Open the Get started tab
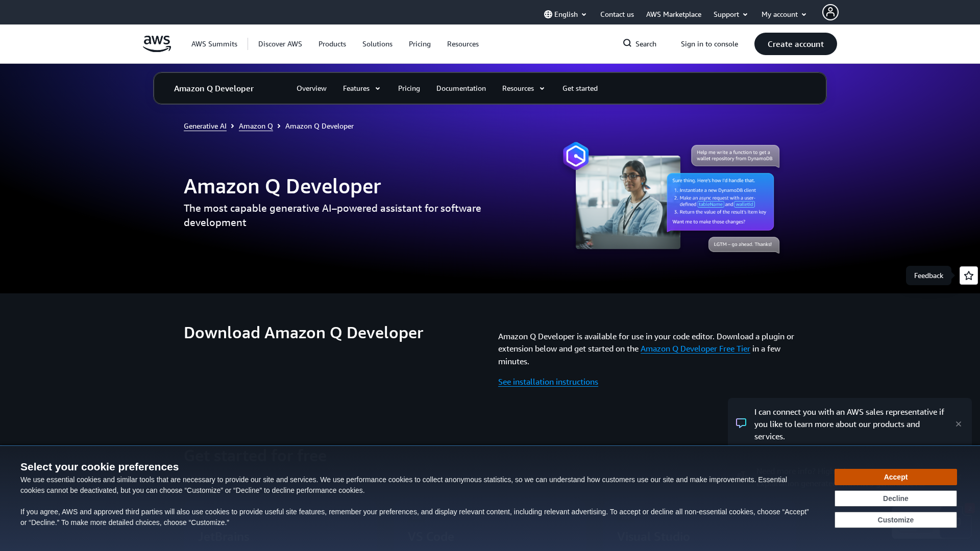The image size is (980, 551). [x=580, y=88]
